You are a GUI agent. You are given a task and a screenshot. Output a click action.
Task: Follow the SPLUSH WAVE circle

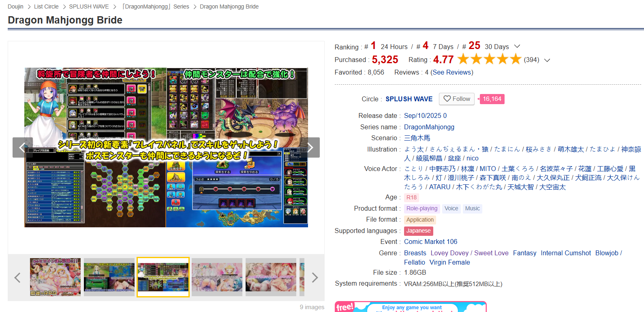point(457,99)
